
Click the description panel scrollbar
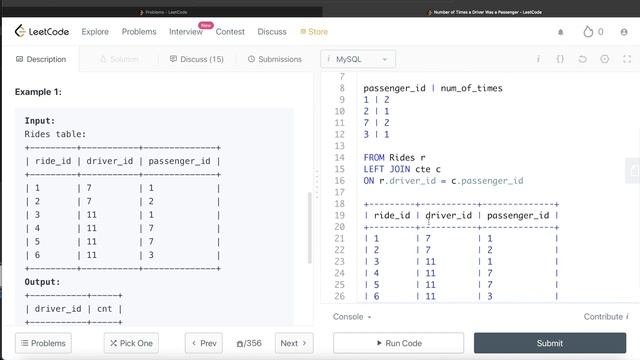310,228
